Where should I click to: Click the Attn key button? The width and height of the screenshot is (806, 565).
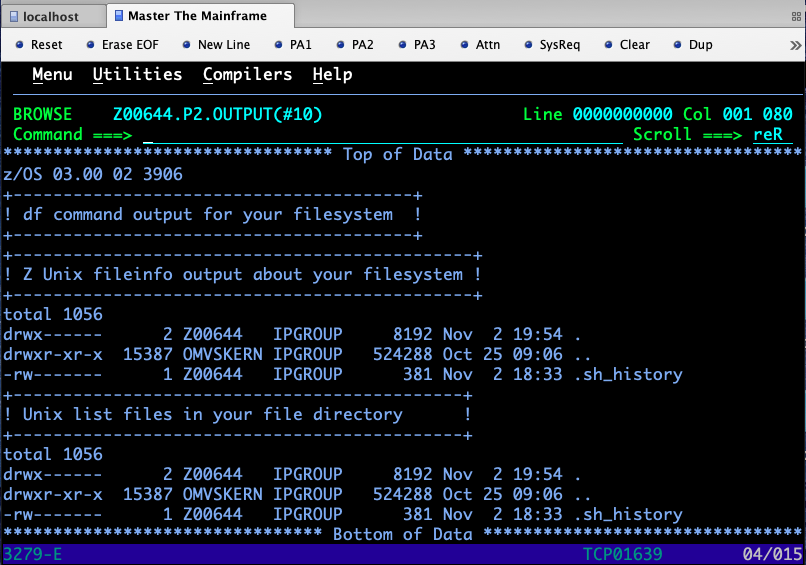480,45
